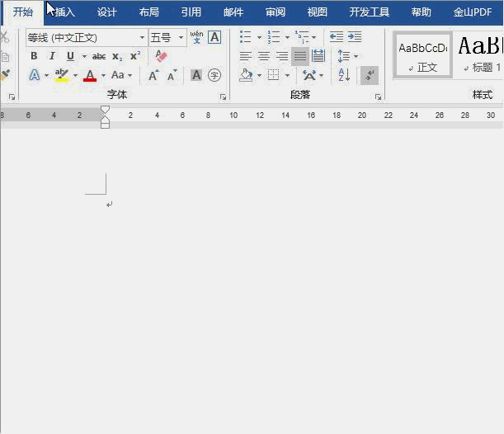Switch to the 审阅 tab
Image resolution: width=504 pixels, height=434 pixels.
(276, 12)
